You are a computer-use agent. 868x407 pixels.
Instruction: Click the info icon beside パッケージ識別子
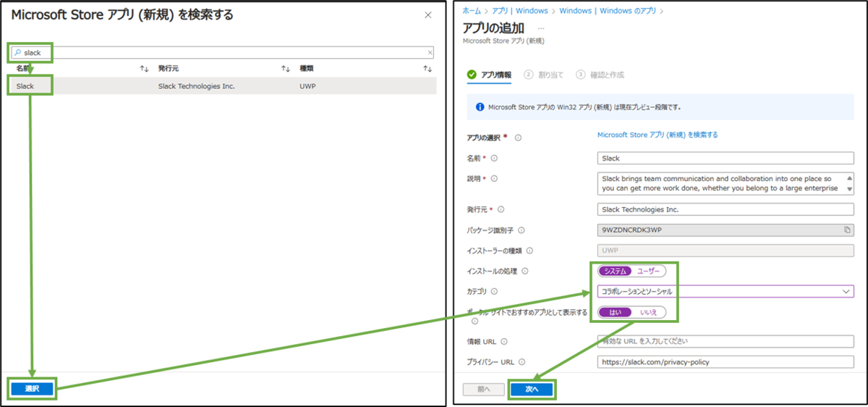click(521, 230)
